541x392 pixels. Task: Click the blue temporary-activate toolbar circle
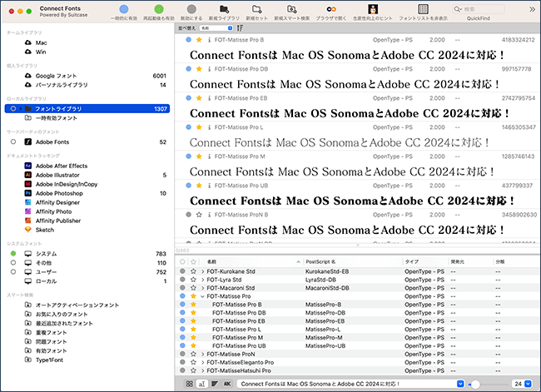[124, 9]
